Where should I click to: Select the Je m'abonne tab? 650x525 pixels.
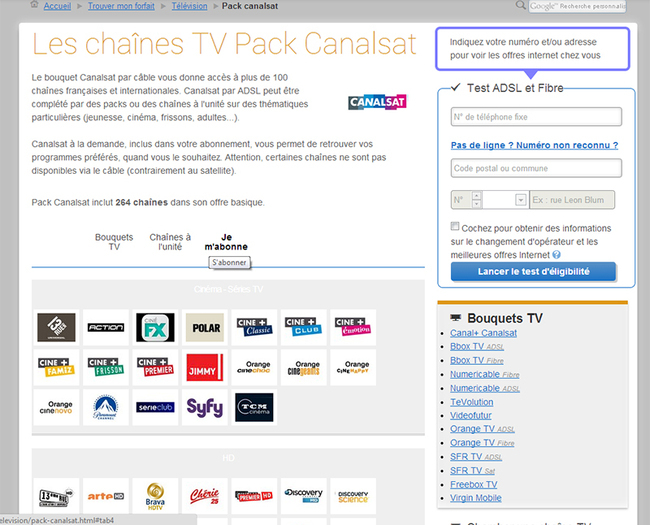(x=226, y=242)
